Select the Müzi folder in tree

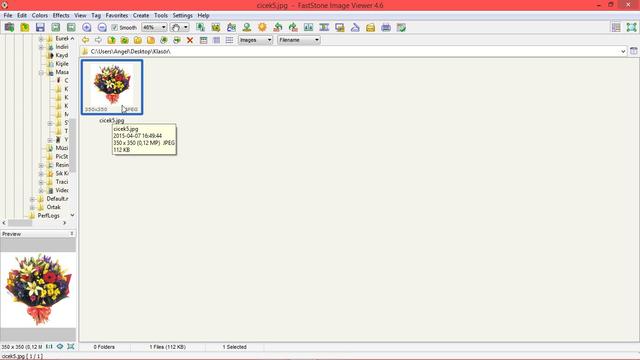coord(62,148)
